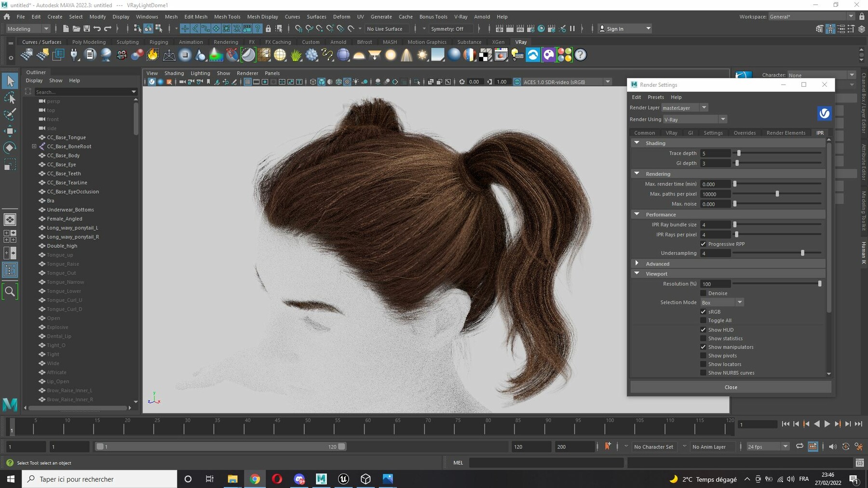Enable the Show statistics checkbox

(x=703, y=338)
